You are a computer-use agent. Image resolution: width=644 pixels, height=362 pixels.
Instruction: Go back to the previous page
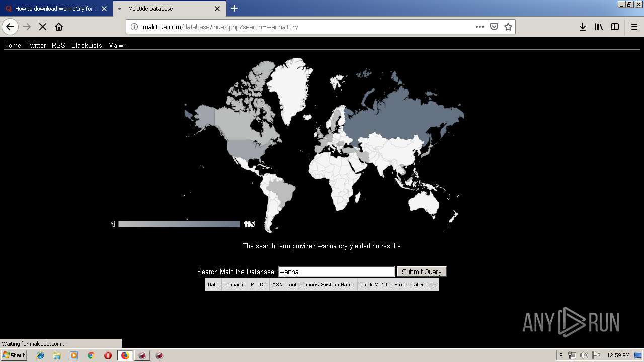tap(10, 27)
